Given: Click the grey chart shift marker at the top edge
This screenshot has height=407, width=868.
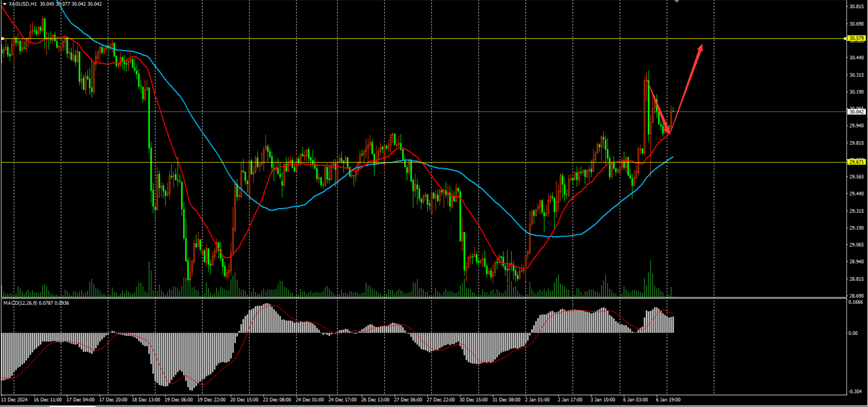Looking at the screenshot, I should click(x=677, y=1).
